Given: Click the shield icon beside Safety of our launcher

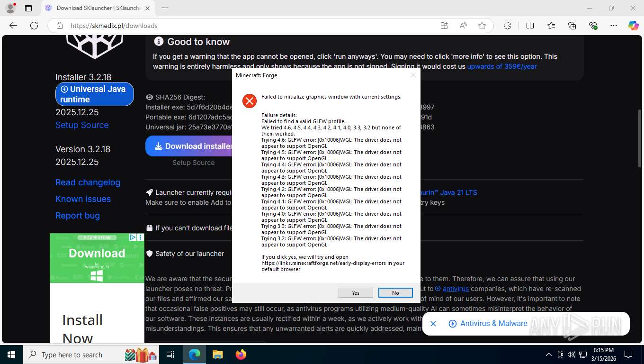Looking at the screenshot, I should (149, 254).
